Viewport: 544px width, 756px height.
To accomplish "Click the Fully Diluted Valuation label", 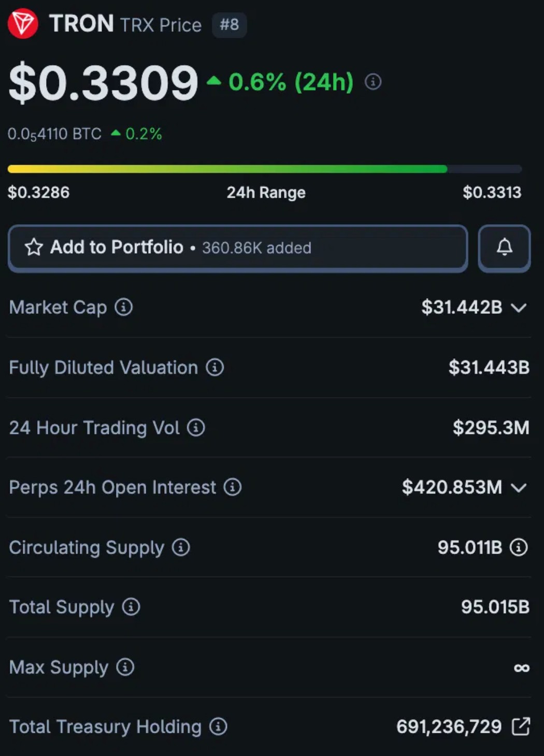I will pos(104,368).
